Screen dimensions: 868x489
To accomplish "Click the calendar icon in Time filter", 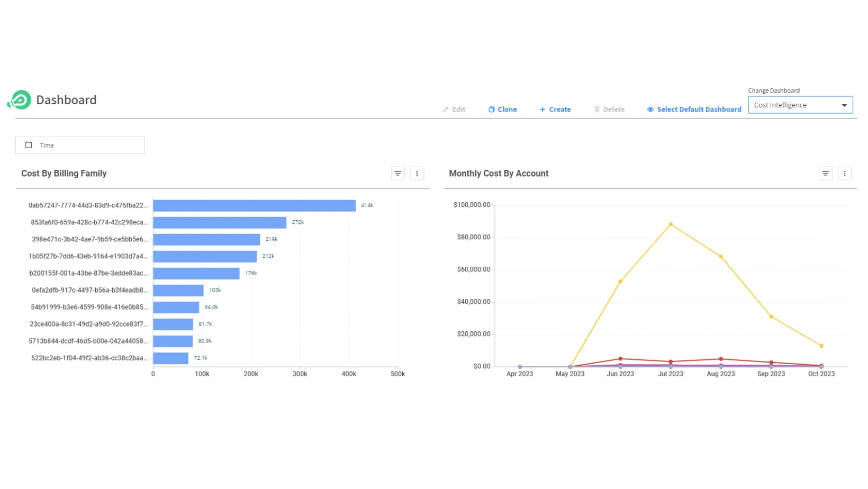I will (29, 145).
